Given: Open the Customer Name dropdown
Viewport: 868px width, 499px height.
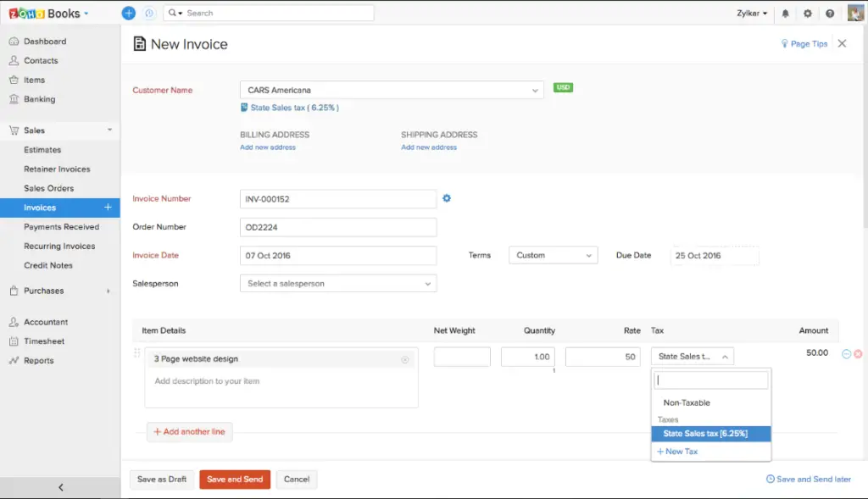Looking at the screenshot, I should coord(392,90).
